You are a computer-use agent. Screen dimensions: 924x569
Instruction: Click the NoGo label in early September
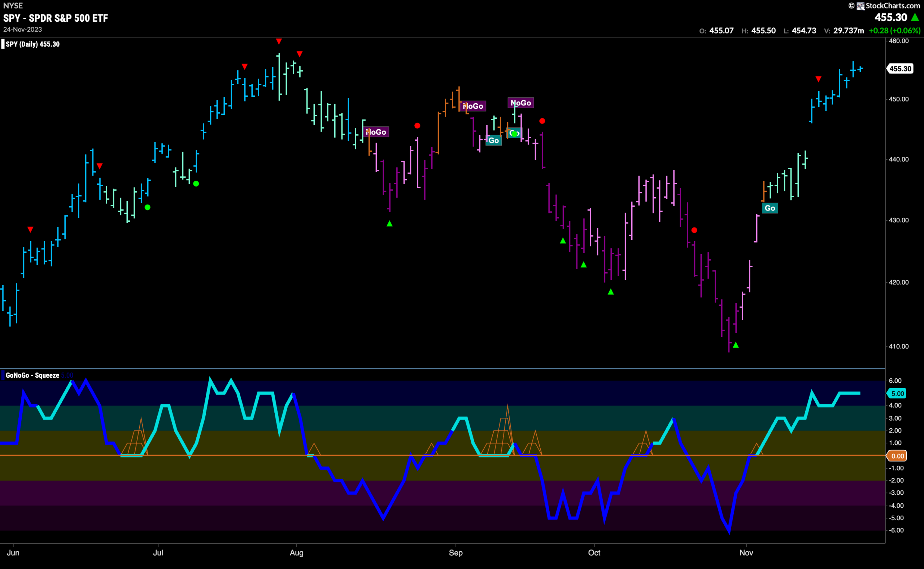pos(472,106)
